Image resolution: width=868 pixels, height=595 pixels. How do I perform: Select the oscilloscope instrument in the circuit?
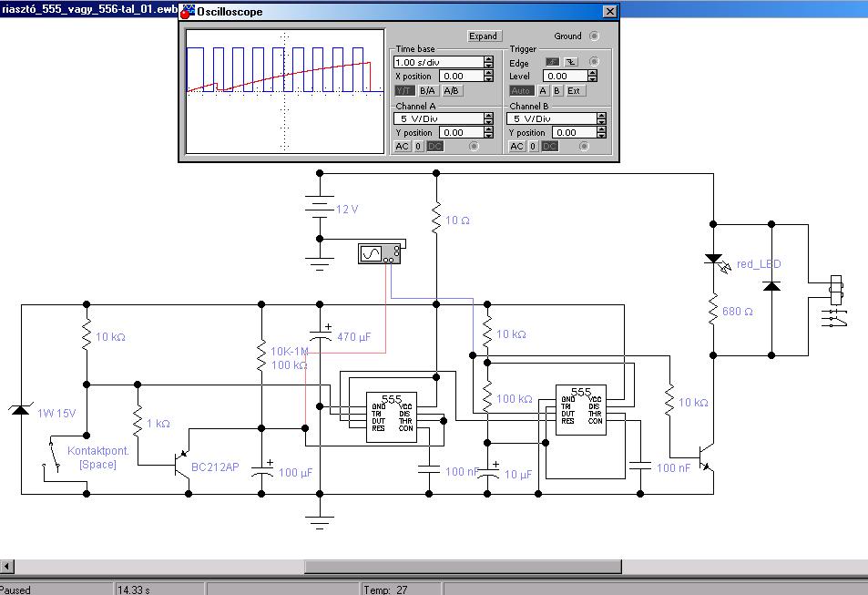click(379, 253)
